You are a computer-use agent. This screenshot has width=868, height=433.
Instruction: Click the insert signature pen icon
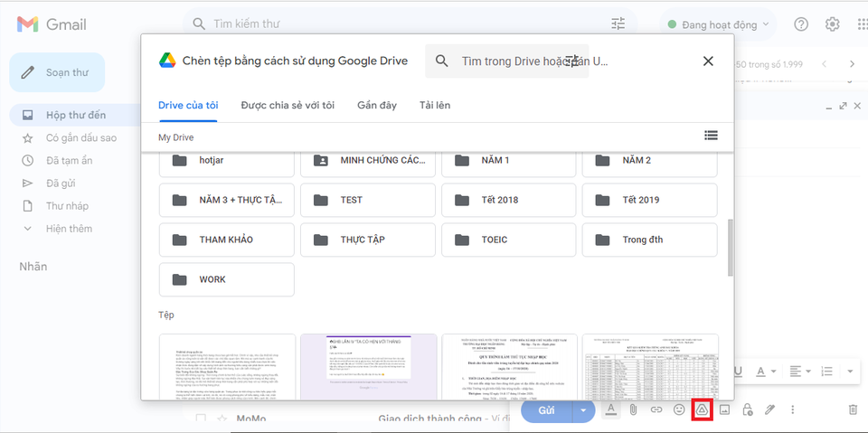point(769,409)
